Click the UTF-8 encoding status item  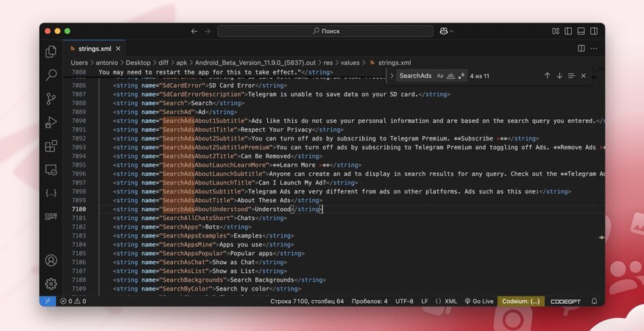[404, 301]
